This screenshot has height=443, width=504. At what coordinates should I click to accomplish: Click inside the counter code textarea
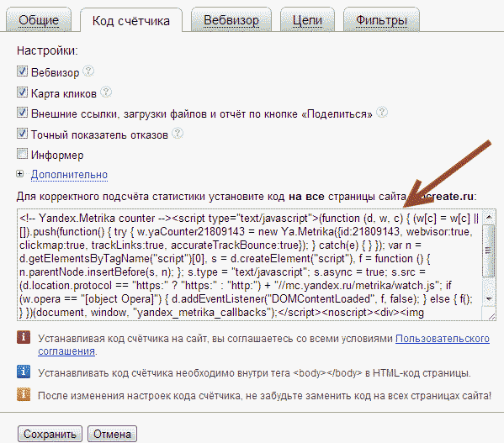(249, 265)
